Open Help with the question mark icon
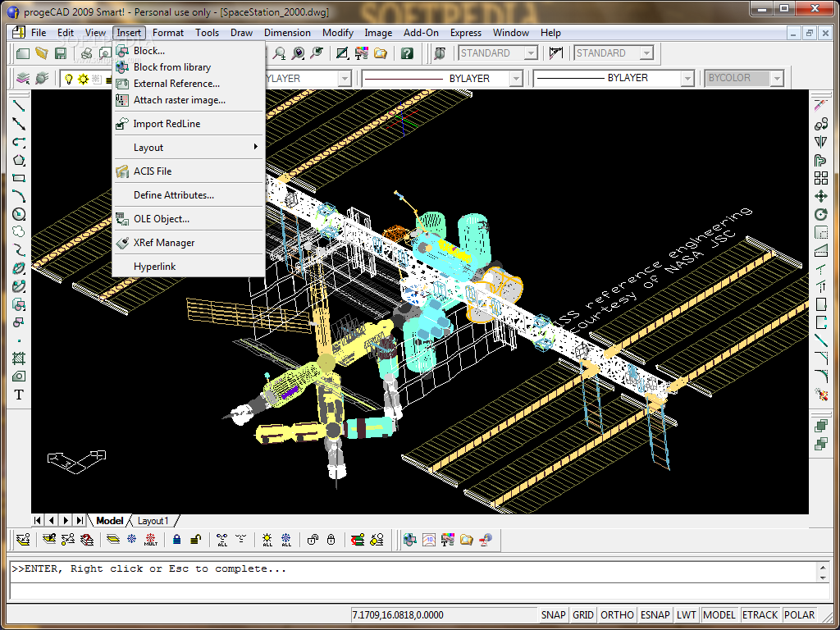840x630 pixels. click(407, 53)
